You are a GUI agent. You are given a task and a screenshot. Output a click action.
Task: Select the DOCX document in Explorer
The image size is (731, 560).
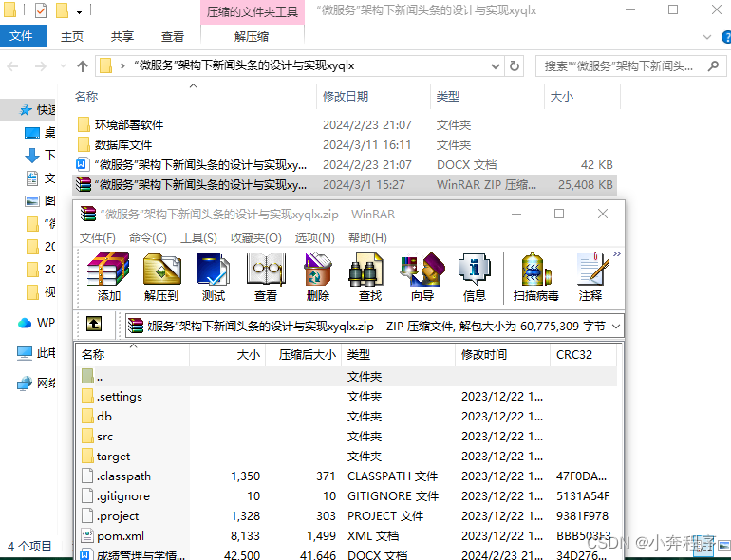345,164
